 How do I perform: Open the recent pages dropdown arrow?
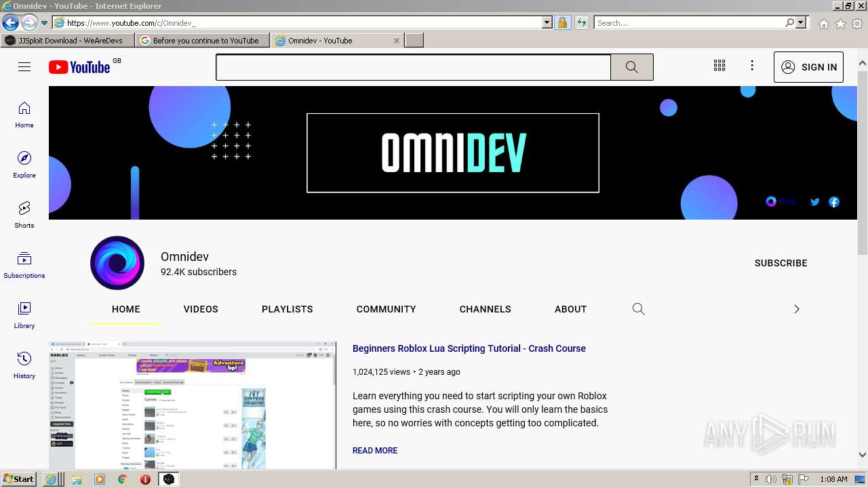point(44,22)
